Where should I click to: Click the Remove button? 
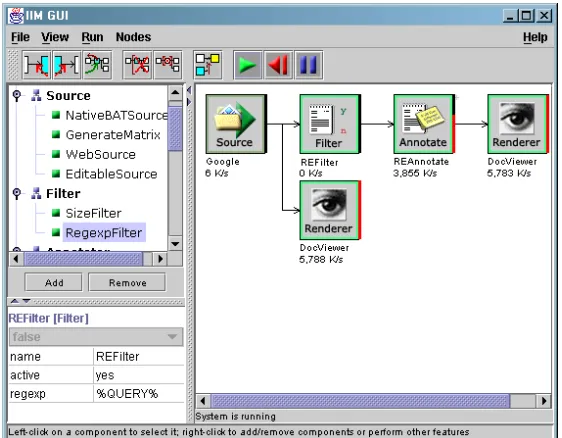(x=127, y=282)
